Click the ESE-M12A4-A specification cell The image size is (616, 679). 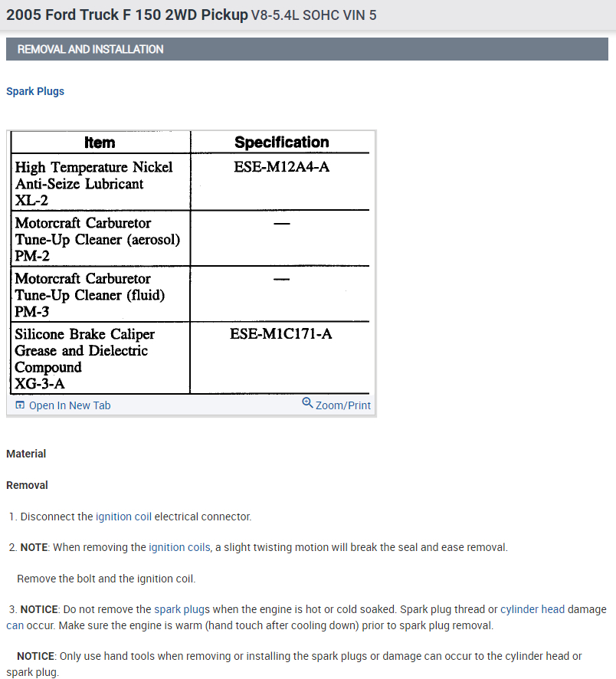281,167
